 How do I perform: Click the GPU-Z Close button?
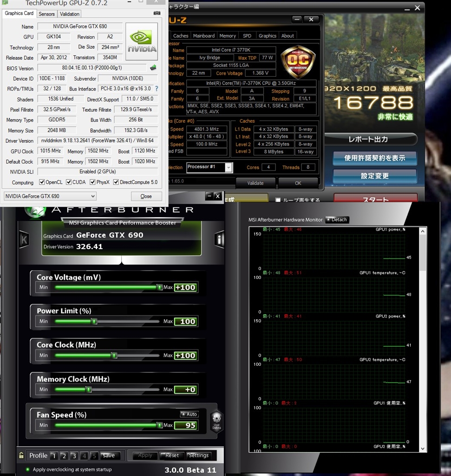pos(146,197)
